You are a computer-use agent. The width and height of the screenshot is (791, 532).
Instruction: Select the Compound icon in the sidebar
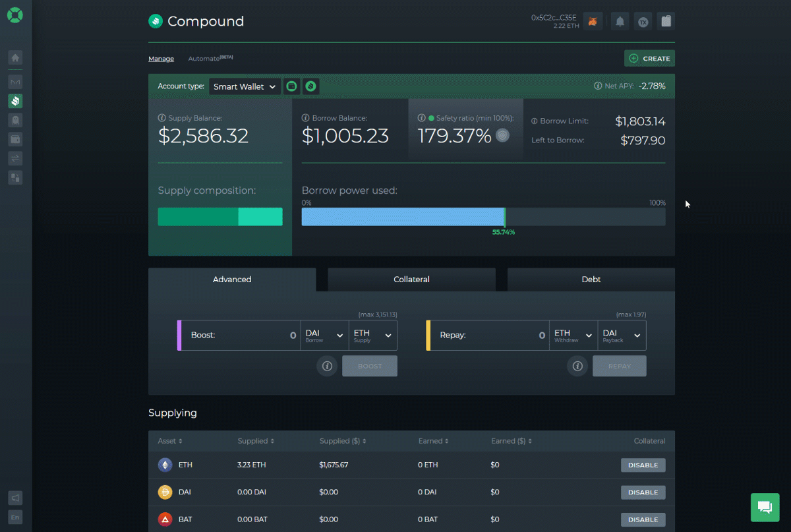(15, 101)
